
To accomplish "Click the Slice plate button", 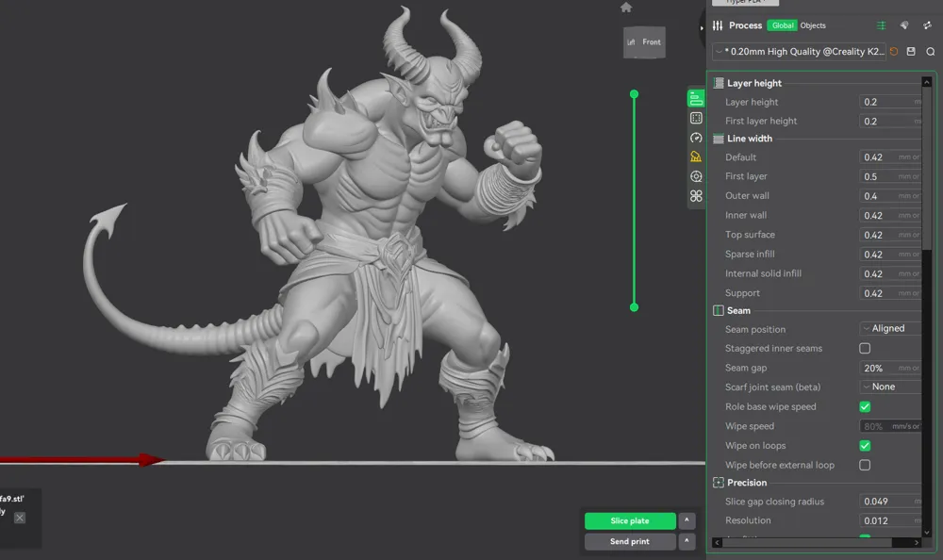I will (630, 520).
